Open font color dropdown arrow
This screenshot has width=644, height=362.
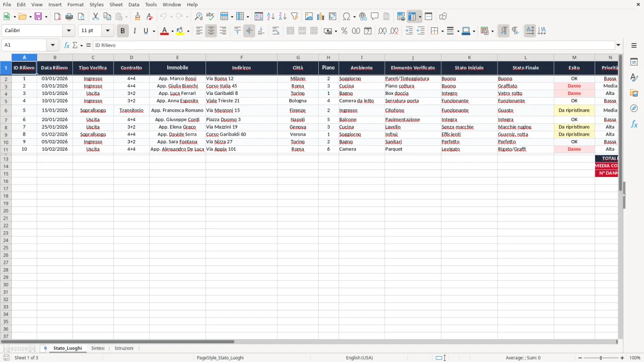point(172,31)
